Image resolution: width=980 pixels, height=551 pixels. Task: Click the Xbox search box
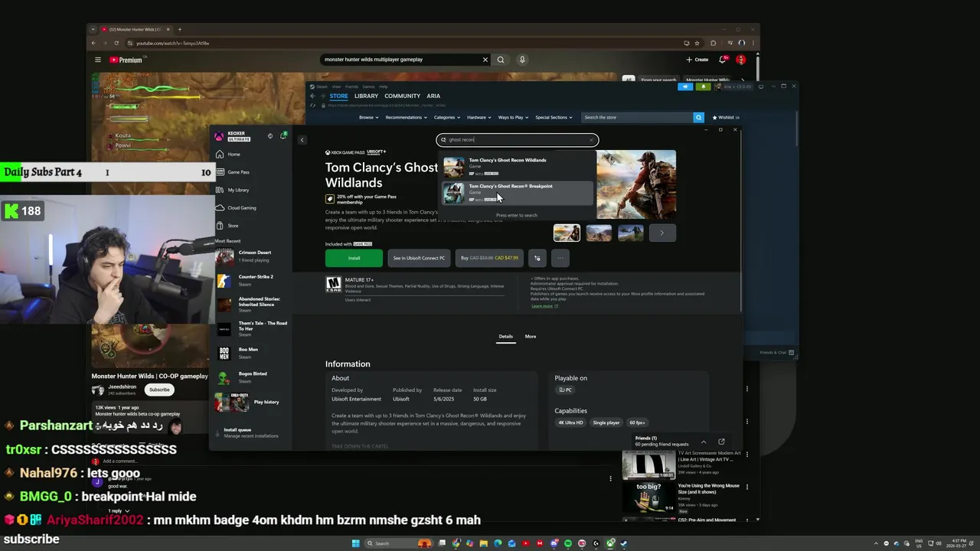[x=517, y=140]
